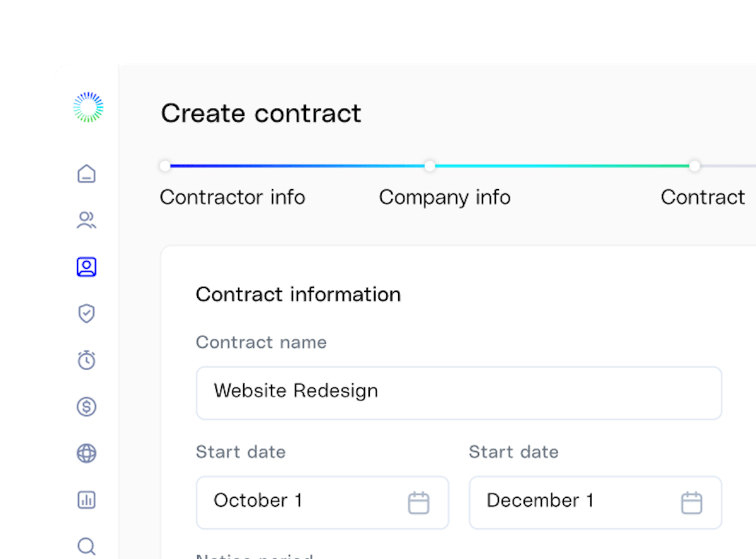756x559 pixels.
Task: Activate the search magnifier icon
Action: [x=86, y=546]
